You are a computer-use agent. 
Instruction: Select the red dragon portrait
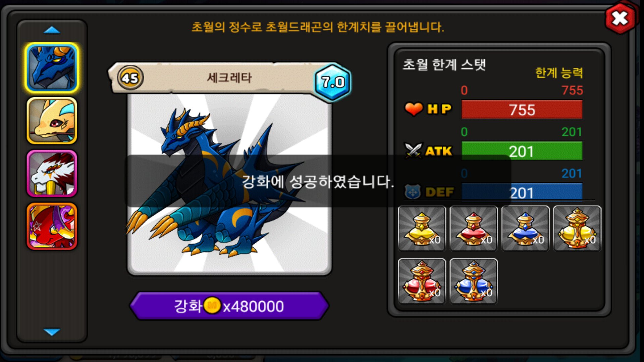pyautogui.click(x=52, y=226)
